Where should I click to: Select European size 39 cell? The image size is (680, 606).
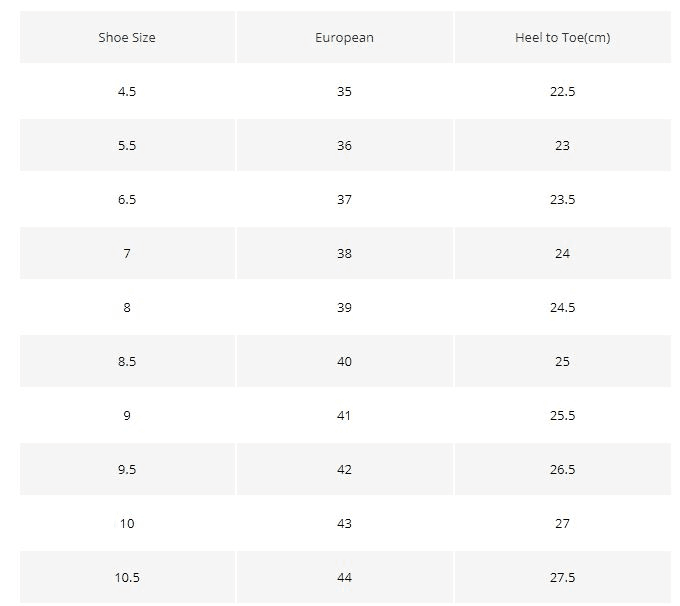[344, 308]
